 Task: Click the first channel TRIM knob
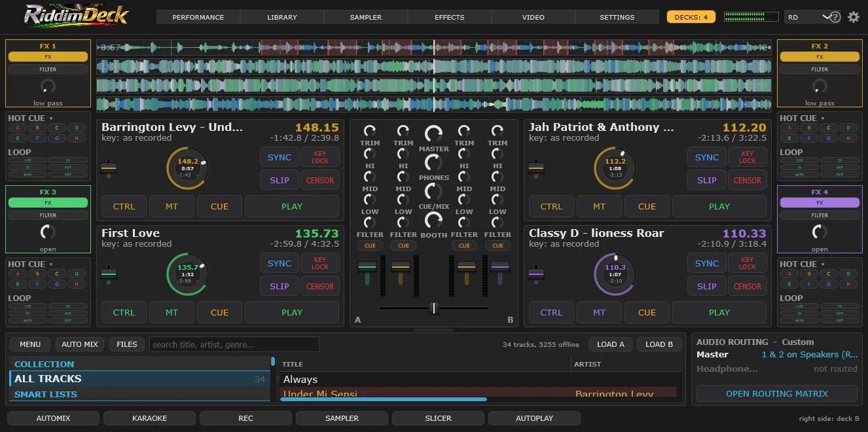(x=370, y=131)
